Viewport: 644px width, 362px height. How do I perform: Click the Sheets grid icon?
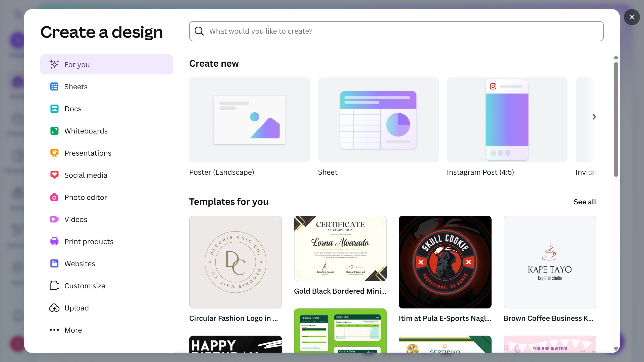coord(54,87)
